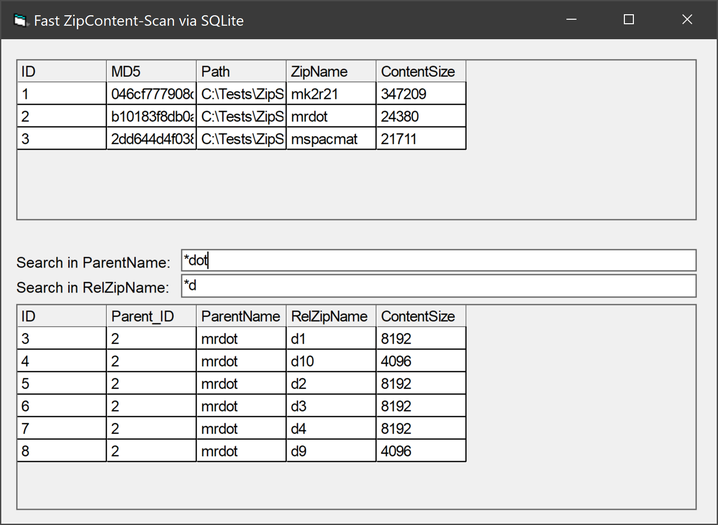Click the MD5 column header

pyautogui.click(x=151, y=72)
